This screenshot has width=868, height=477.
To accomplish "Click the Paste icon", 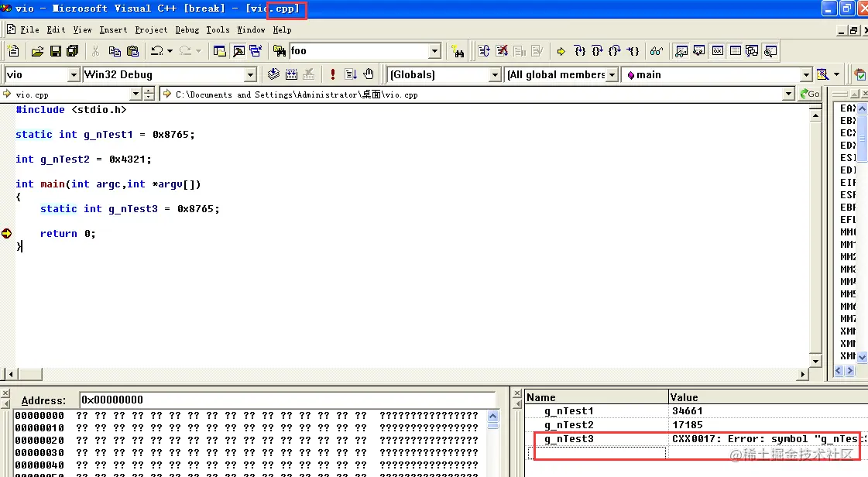I will pyautogui.click(x=133, y=51).
